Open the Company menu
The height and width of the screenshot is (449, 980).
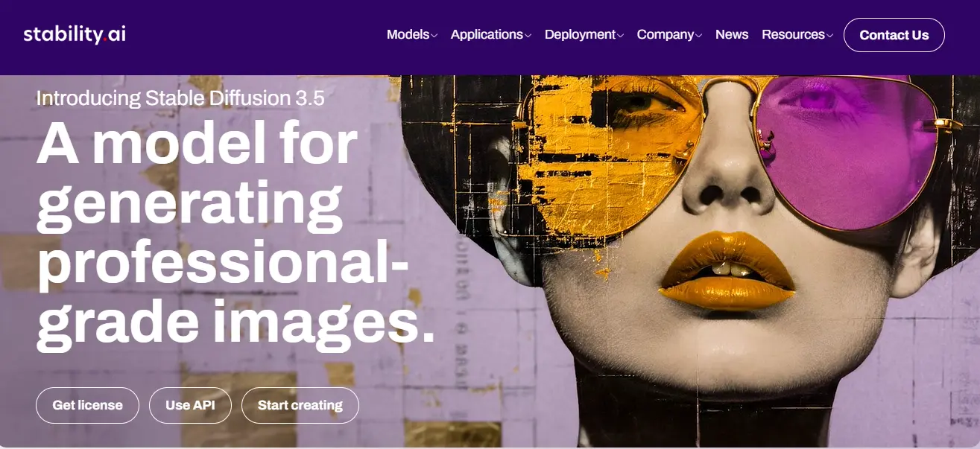[x=666, y=34]
